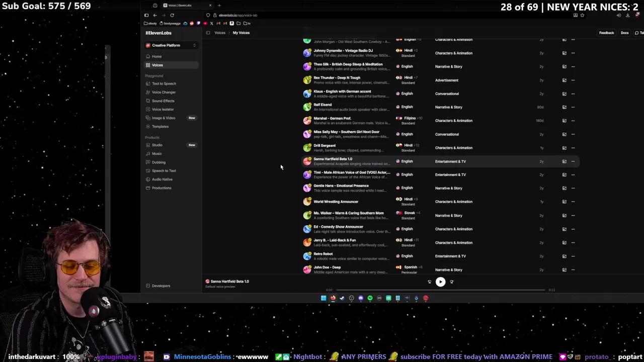Screen dimensions: 644x362
Task: Click the use-voice icon for Ms. Walker
Action: click(564, 215)
